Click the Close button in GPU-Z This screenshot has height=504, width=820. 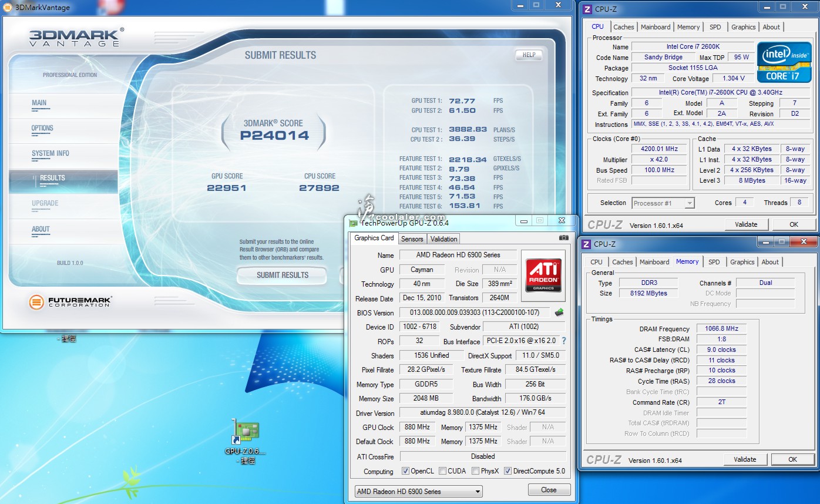coord(549,489)
